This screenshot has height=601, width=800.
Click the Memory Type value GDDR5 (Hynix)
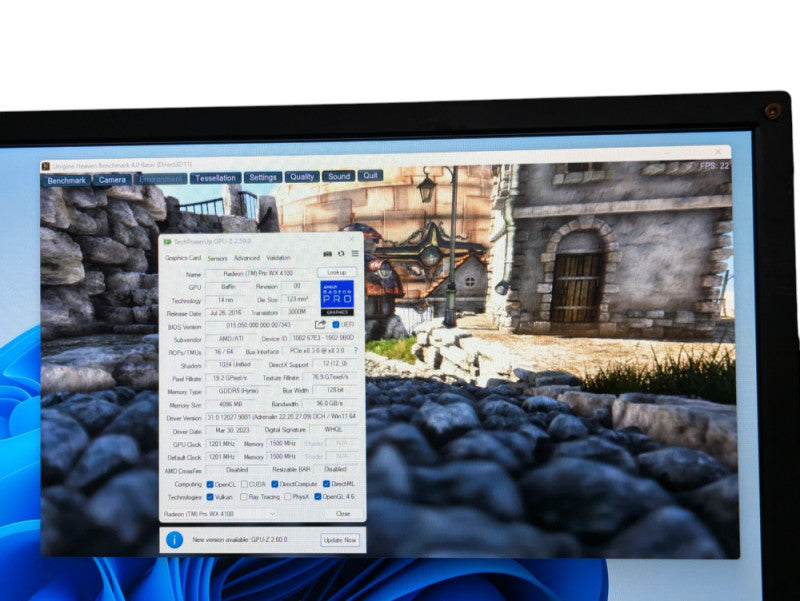point(239,391)
